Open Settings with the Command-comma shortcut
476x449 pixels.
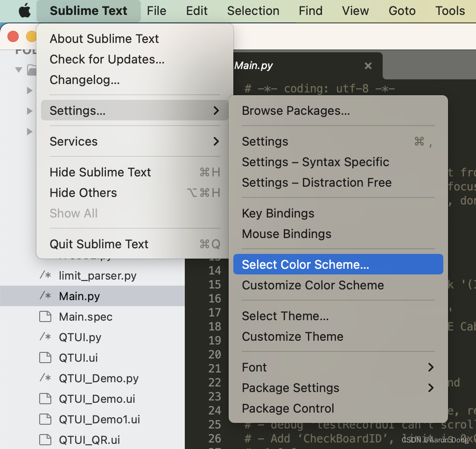tap(338, 141)
